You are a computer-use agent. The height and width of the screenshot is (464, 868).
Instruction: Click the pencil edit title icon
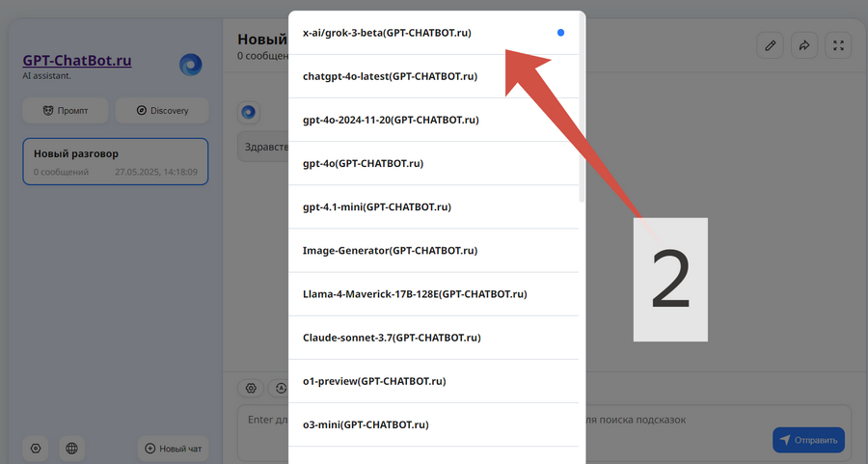[x=770, y=45]
